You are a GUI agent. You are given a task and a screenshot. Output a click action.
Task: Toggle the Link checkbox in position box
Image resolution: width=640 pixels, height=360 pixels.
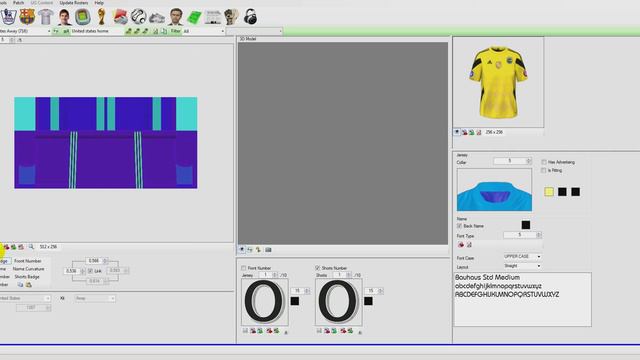click(x=90, y=271)
